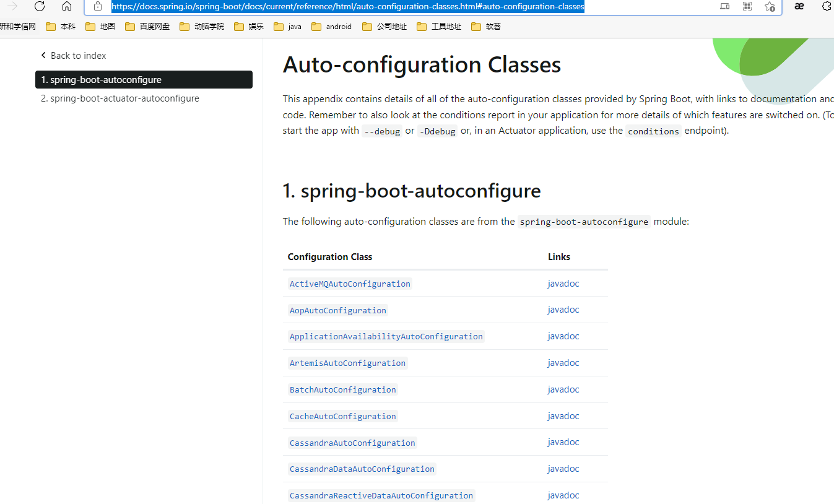This screenshot has width=834, height=504.
Task: Open javadoc for AopAutoConfiguration
Action: pos(563,310)
